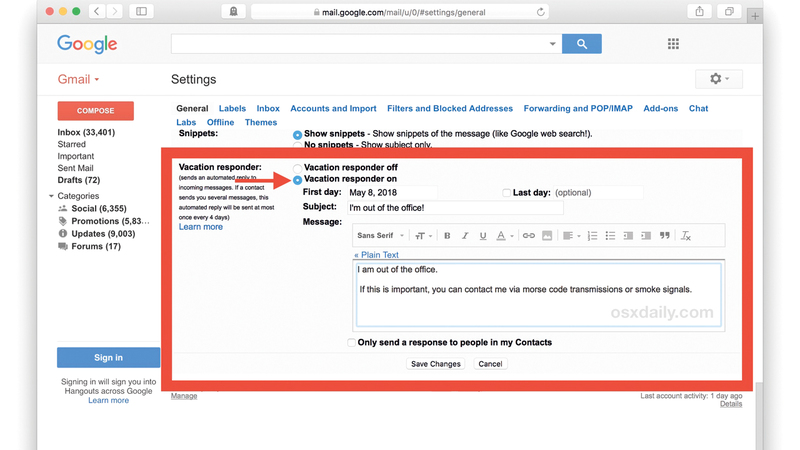The image size is (800, 450).
Task: Select Vacation responder off
Action: pos(298,168)
